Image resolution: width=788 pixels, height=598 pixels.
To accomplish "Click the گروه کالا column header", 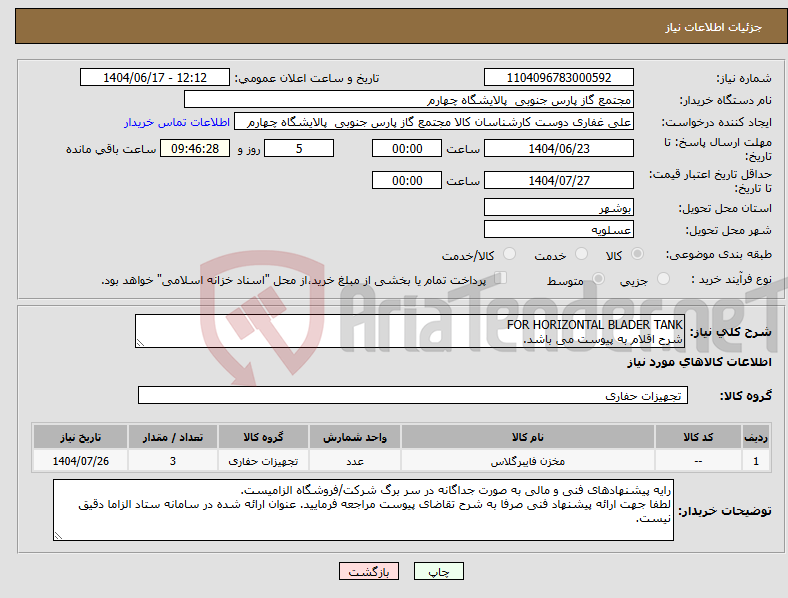I will tap(263, 437).
